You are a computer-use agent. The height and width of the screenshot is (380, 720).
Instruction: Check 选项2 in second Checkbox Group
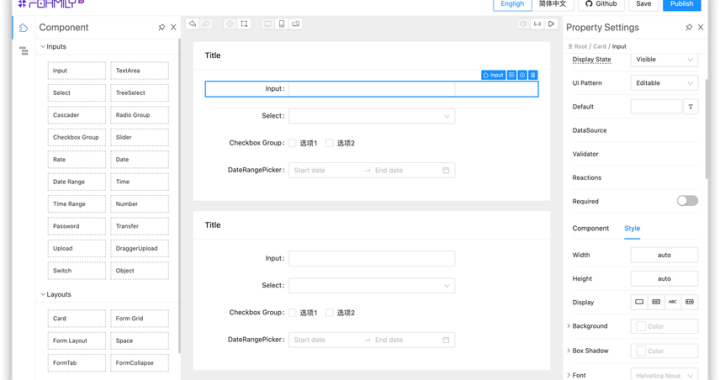(x=329, y=313)
